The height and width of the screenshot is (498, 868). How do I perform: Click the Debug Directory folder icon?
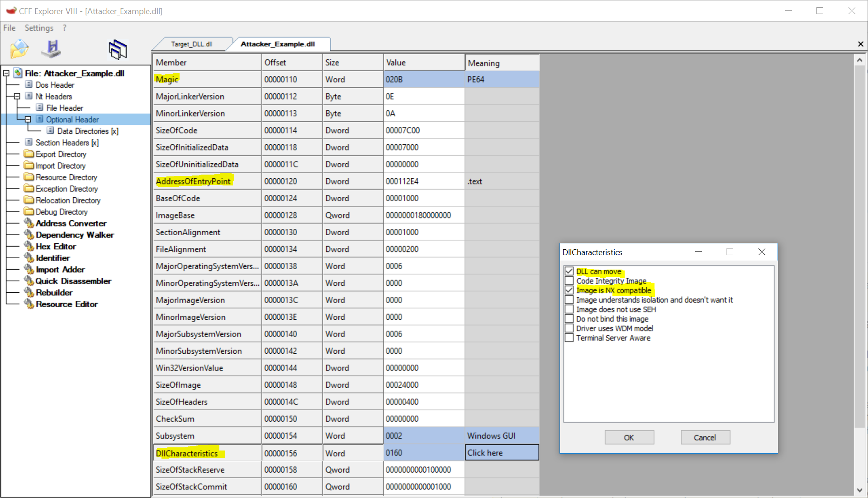coord(29,211)
